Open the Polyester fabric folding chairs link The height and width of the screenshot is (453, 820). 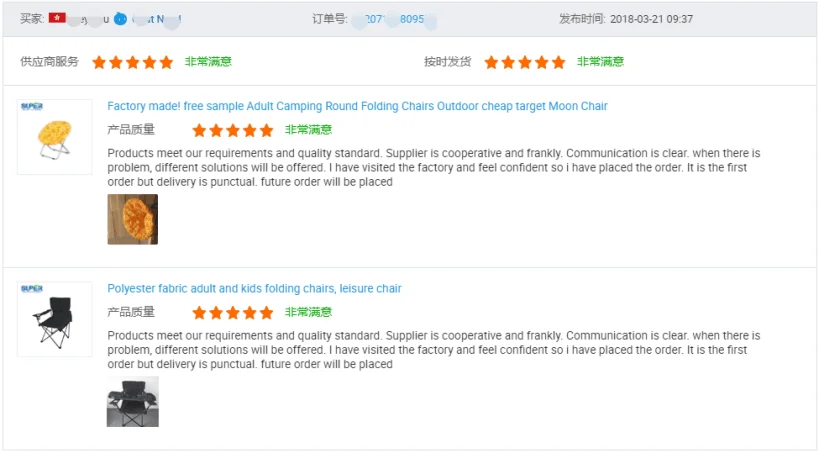[254, 289]
